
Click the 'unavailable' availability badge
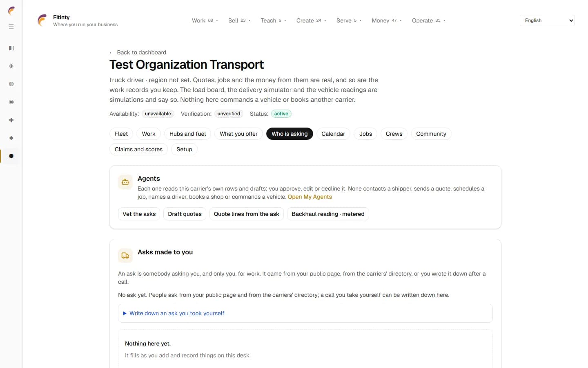click(158, 114)
